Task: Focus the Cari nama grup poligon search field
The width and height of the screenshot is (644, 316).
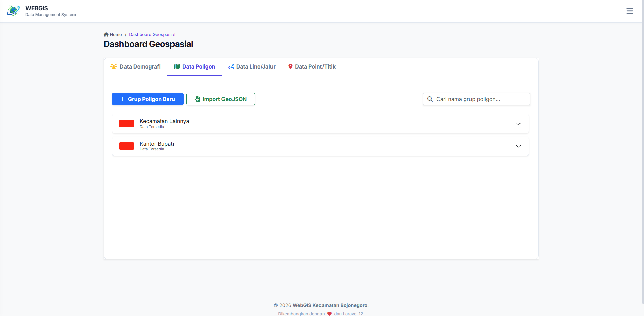Action: (480, 99)
